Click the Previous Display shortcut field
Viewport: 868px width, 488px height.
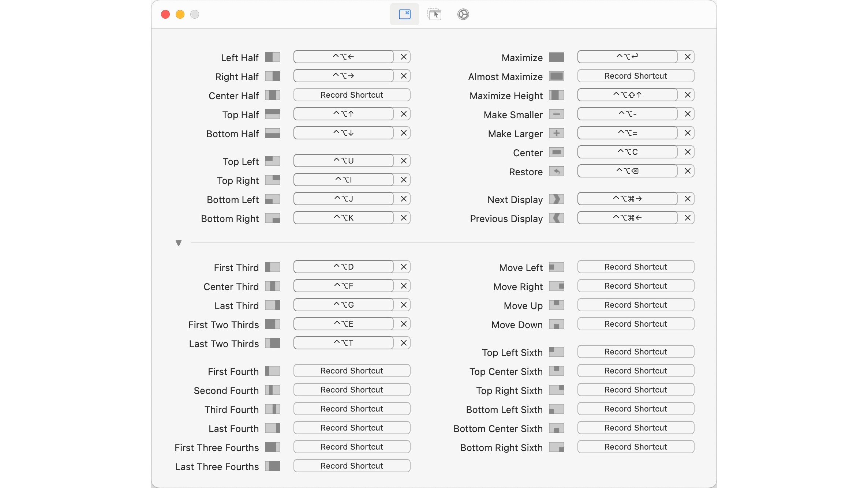click(627, 218)
